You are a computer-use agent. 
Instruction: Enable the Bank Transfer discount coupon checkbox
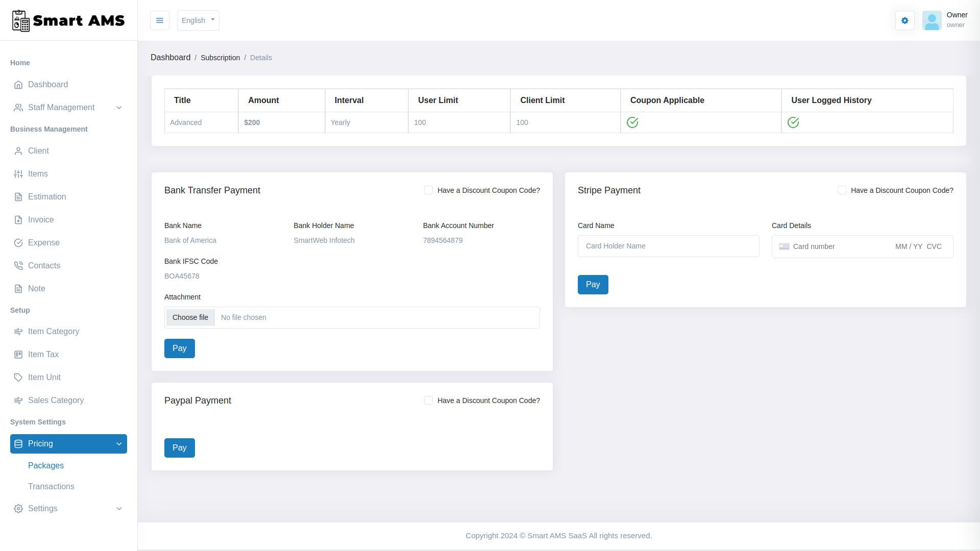click(x=428, y=190)
